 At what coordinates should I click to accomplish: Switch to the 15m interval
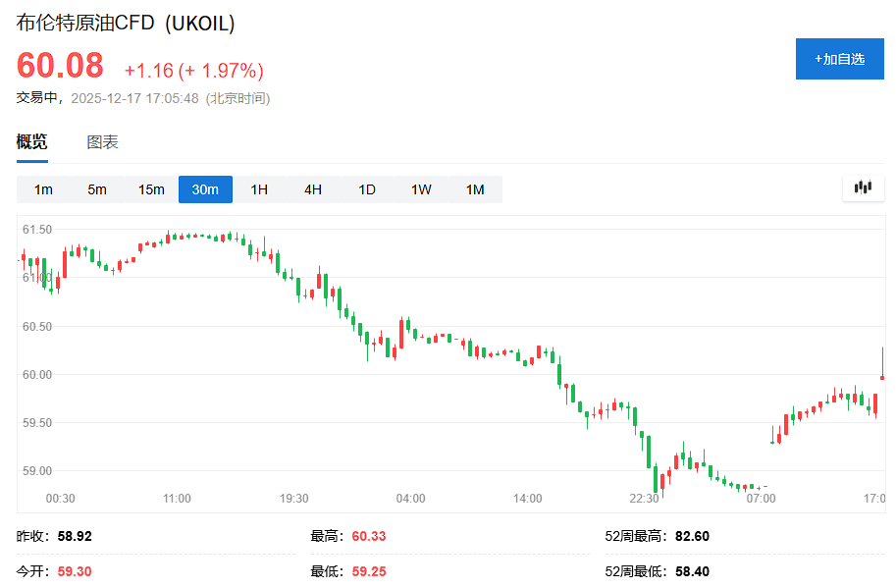150,188
